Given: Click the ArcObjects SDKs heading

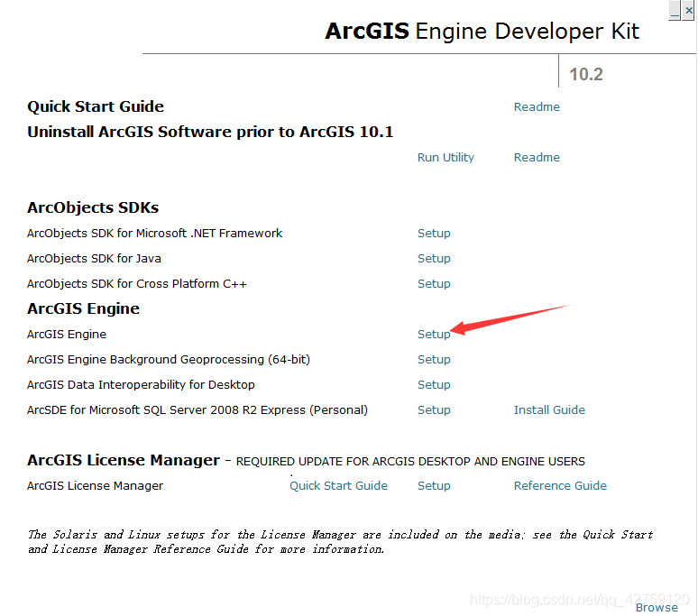Looking at the screenshot, I should point(93,207).
